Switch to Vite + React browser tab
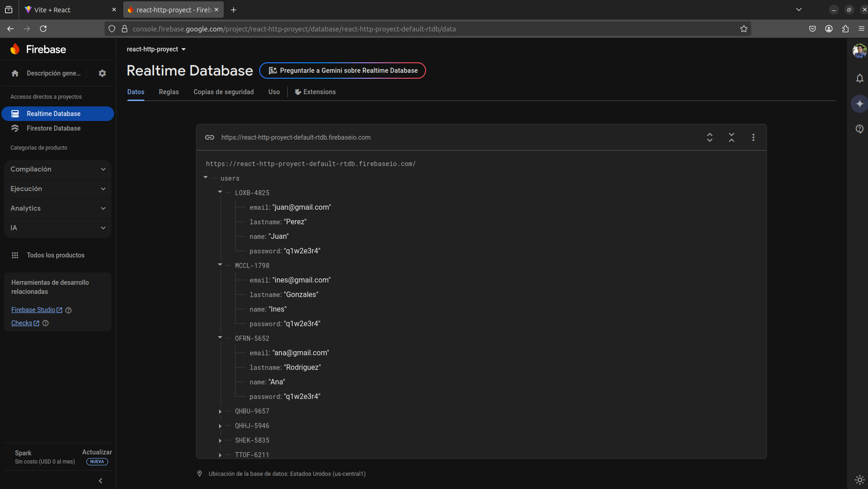868x489 pixels. coord(70,10)
